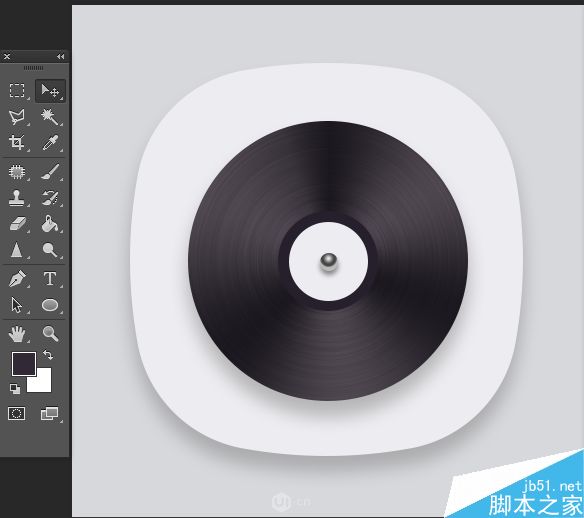Screen dimensions: 584x518
Task: Swap foreground and background colors
Action: pos(48,355)
